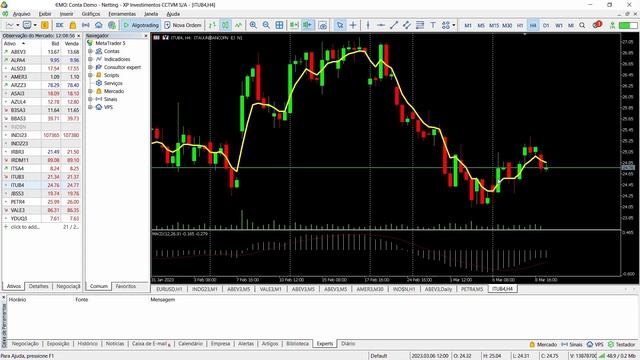Toggle the Algotrading button

(x=141, y=25)
